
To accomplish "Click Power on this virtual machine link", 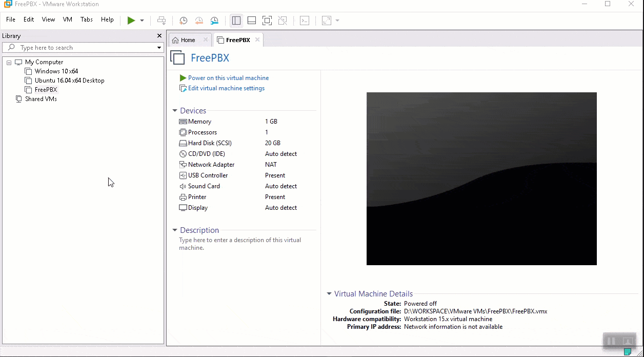I will click(228, 78).
